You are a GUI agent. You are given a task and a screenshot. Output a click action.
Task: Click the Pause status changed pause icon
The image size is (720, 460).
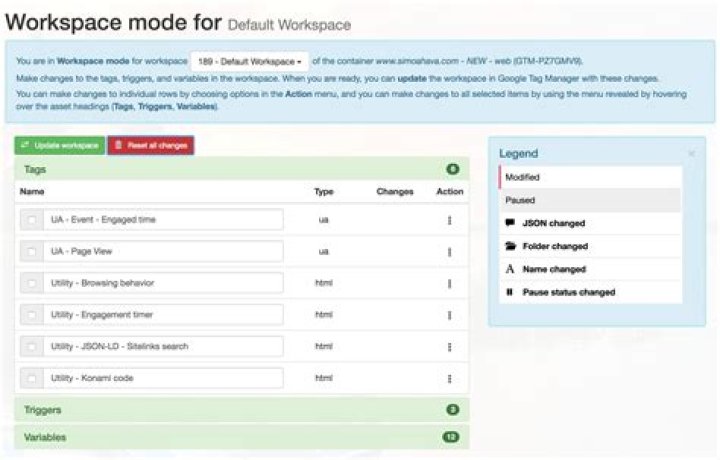(x=509, y=292)
